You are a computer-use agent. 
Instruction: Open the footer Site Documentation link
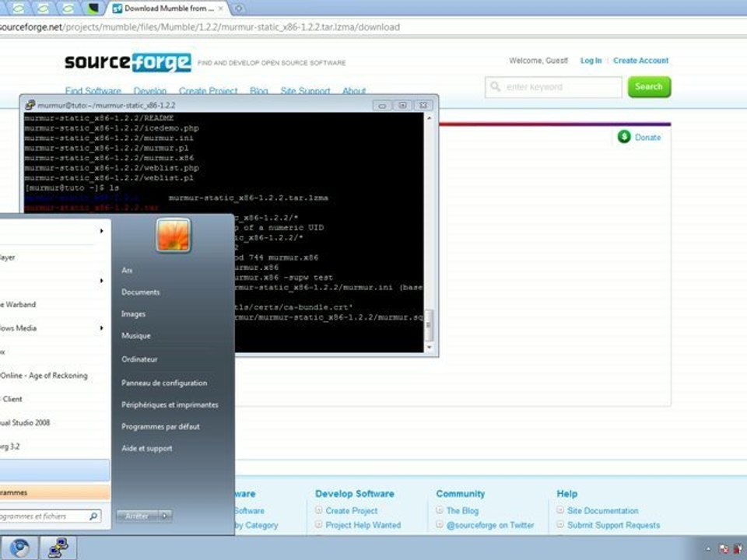(602, 510)
